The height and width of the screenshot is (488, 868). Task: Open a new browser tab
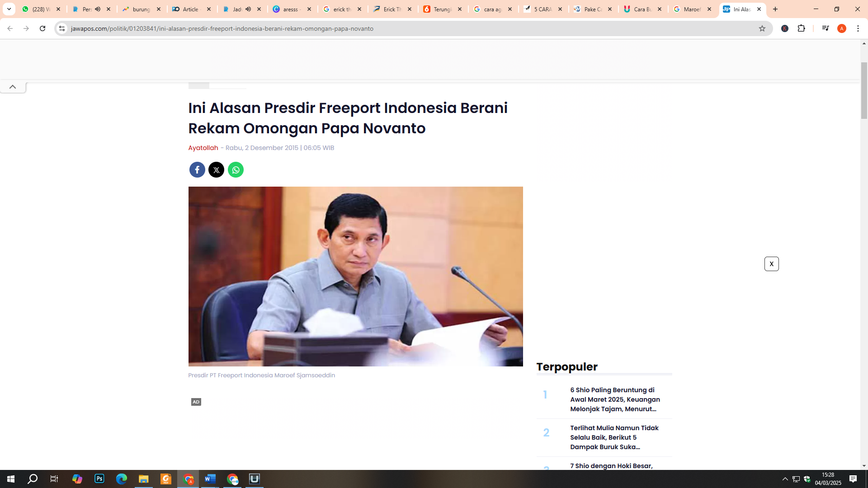[775, 9]
